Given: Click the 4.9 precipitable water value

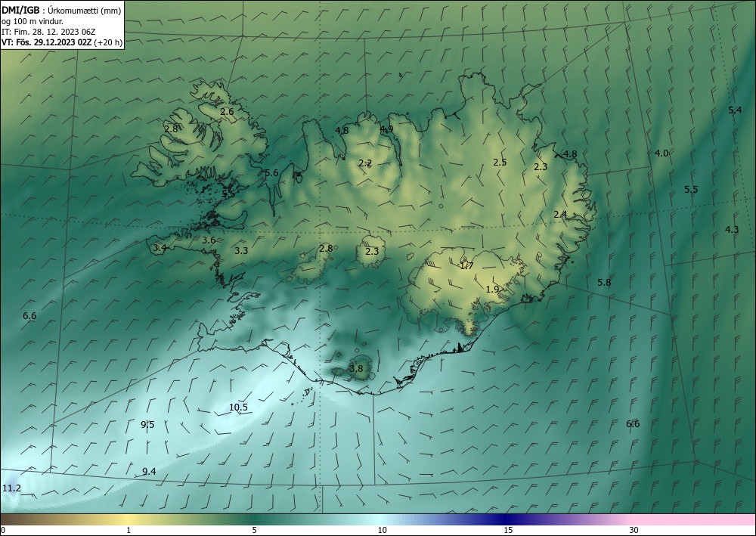Looking at the screenshot, I should point(386,129).
